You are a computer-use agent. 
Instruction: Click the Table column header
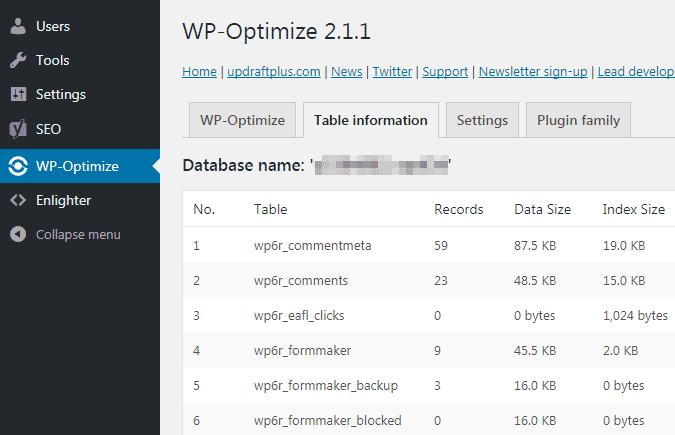click(x=270, y=209)
